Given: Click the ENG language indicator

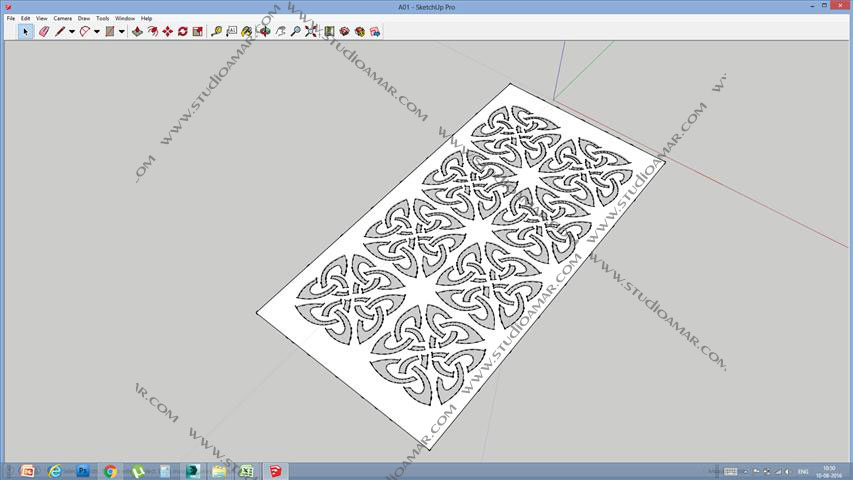Looking at the screenshot, I should pos(803,472).
